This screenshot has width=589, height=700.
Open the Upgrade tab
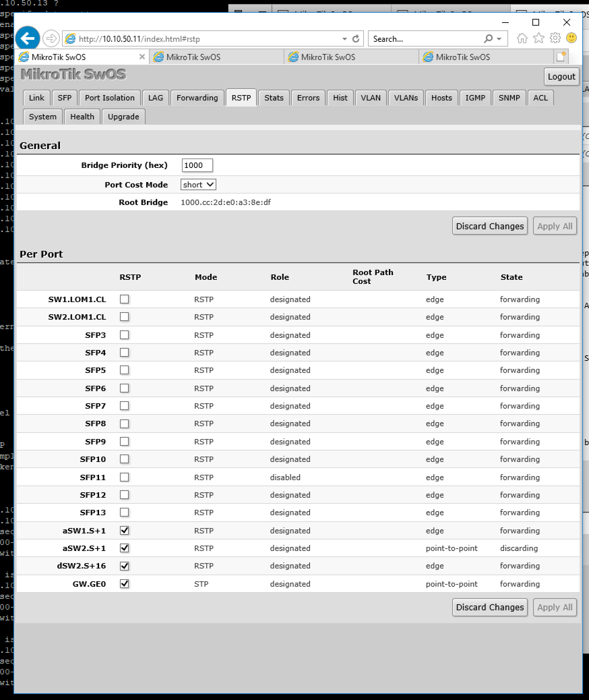click(123, 117)
